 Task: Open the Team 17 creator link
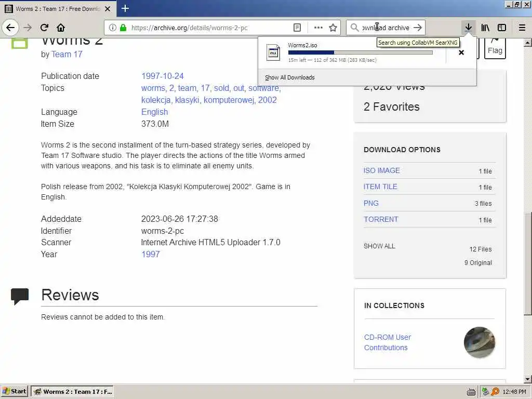click(67, 54)
